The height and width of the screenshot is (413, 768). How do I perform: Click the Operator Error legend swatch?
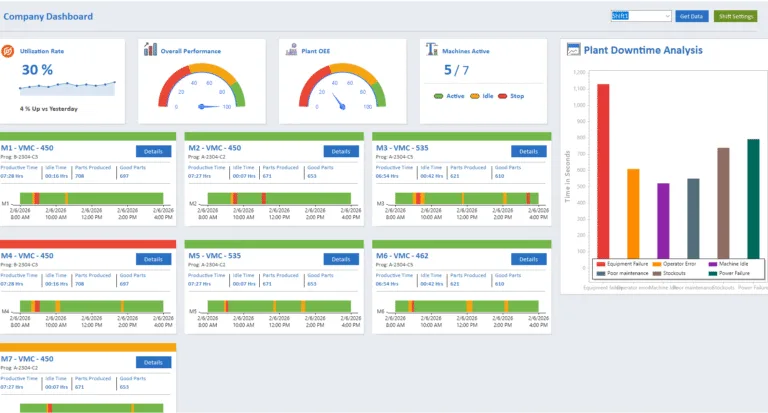click(657, 264)
